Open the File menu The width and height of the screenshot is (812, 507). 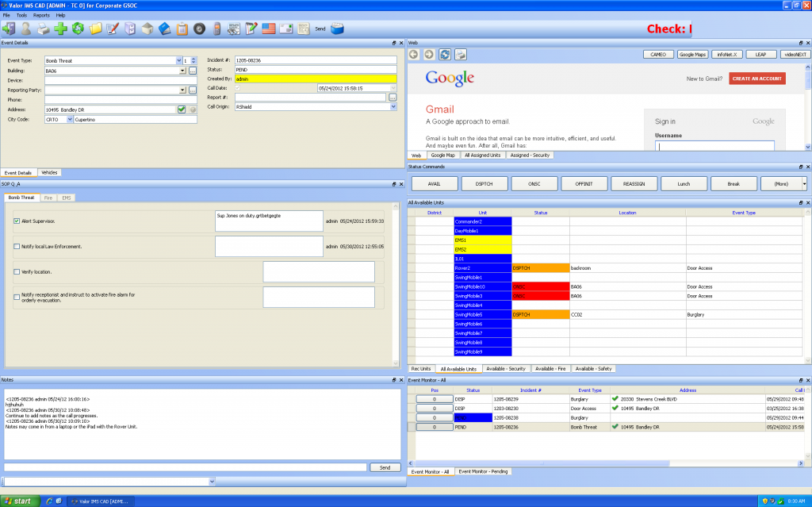[x=6, y=15]
